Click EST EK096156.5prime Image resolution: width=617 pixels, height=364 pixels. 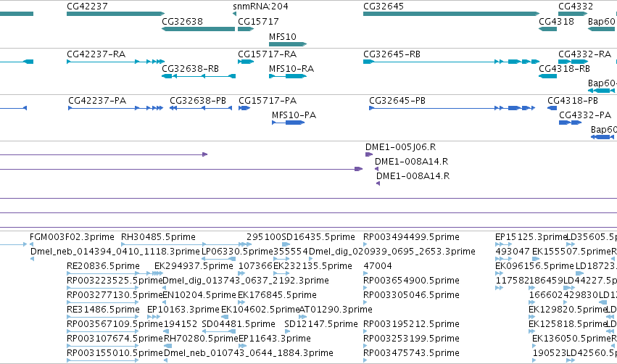[534, 266]
